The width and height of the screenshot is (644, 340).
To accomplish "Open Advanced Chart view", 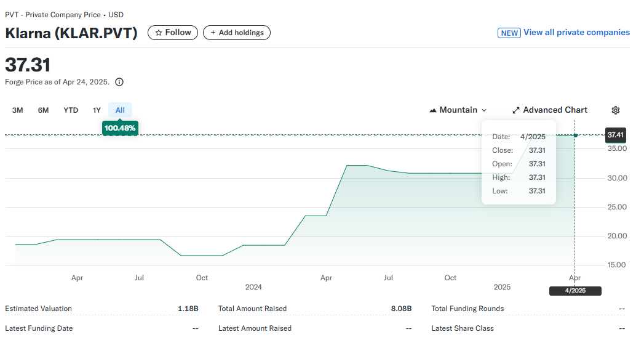I will (x=549, y=110).
